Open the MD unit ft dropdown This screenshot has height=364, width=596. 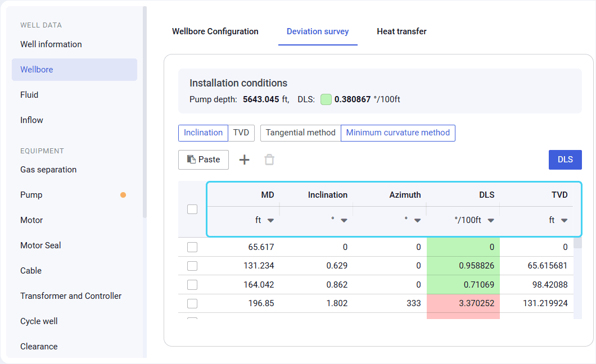264,220
